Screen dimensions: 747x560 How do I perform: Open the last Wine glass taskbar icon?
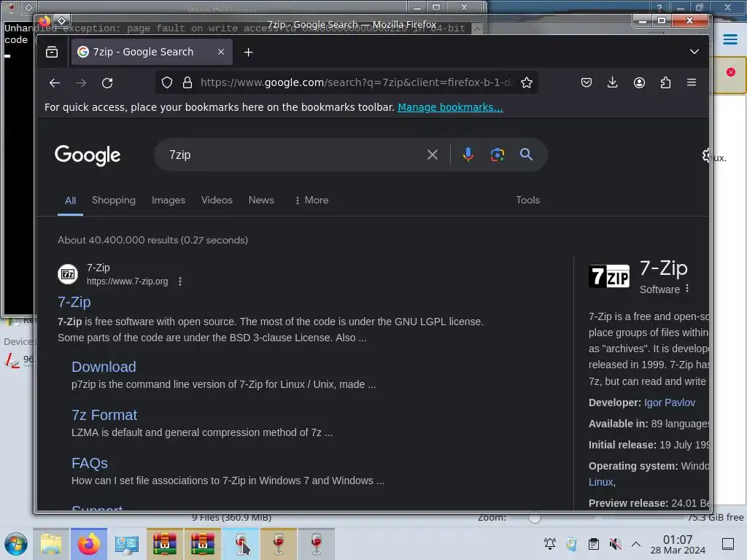tap(316, 544)
